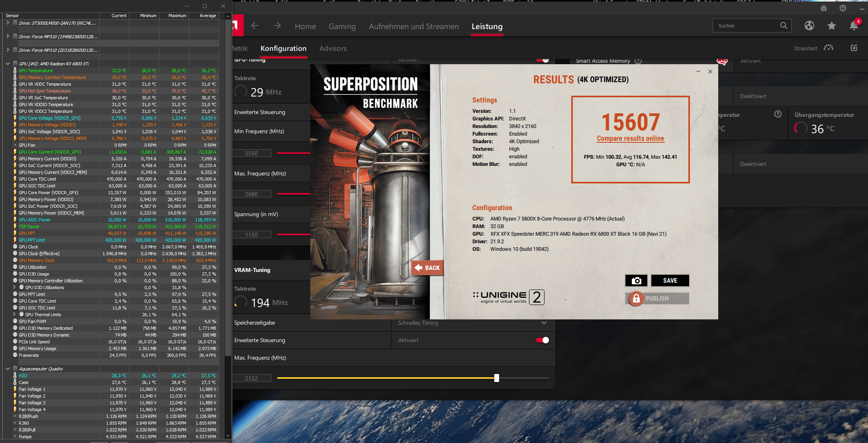Click the VRAM Taktrate gauge showing 194 MHz
868x443 pixels.
[241, 302]
